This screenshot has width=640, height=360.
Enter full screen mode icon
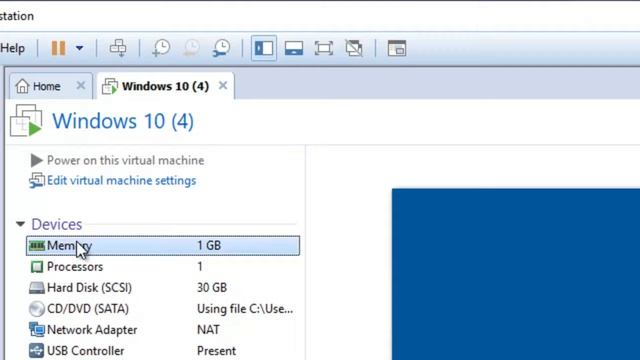pos(324,48)
